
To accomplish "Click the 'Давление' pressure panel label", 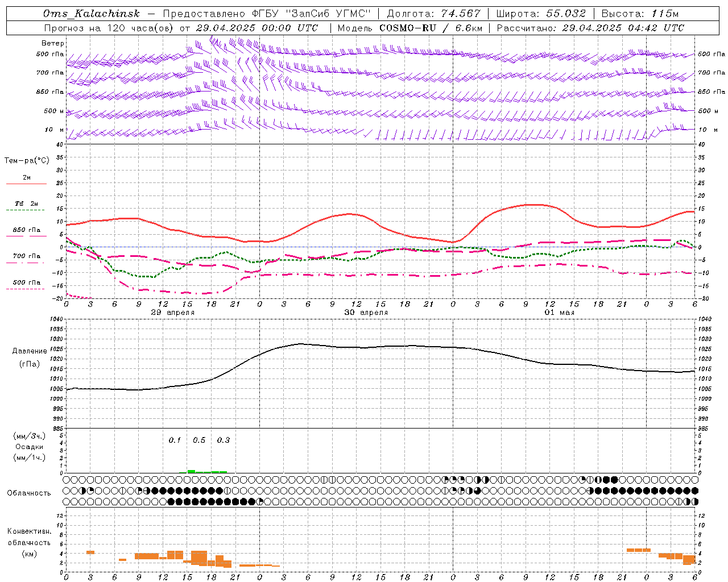I will pos(30,351).
